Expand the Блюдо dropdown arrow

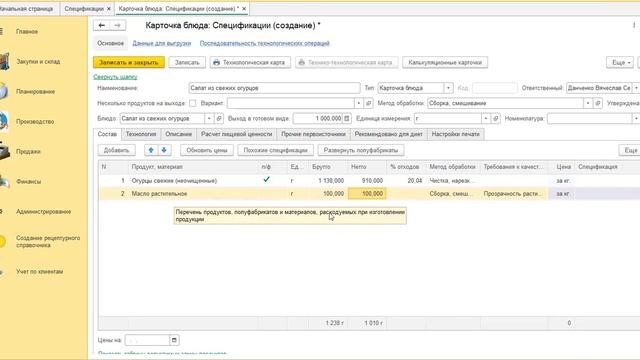point(209,118)
